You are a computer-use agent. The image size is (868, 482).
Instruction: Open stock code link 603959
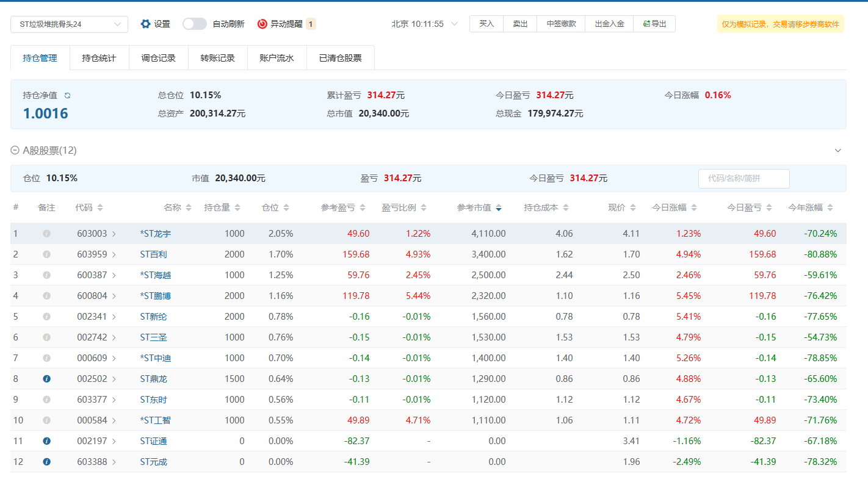click(x=92, y=254)
